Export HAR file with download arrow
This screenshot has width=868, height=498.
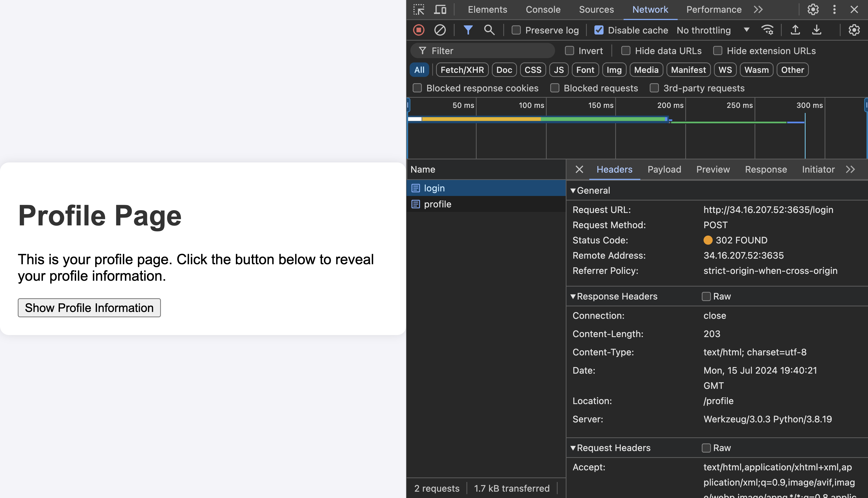click(817, 30)
